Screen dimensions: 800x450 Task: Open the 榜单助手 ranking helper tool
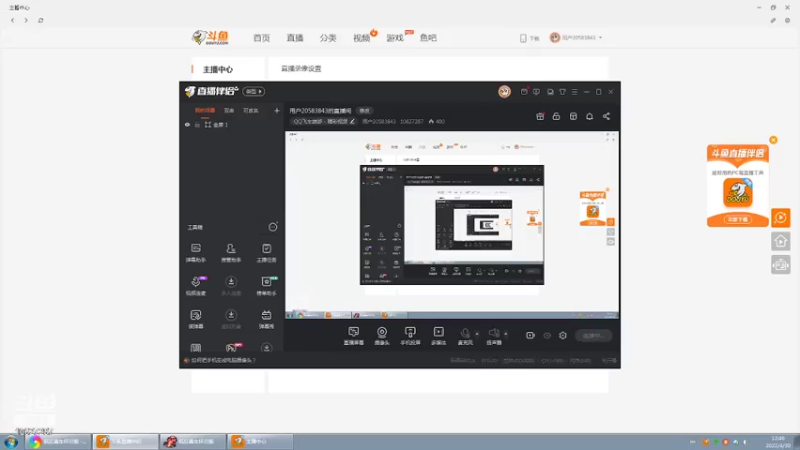(266, 286)
